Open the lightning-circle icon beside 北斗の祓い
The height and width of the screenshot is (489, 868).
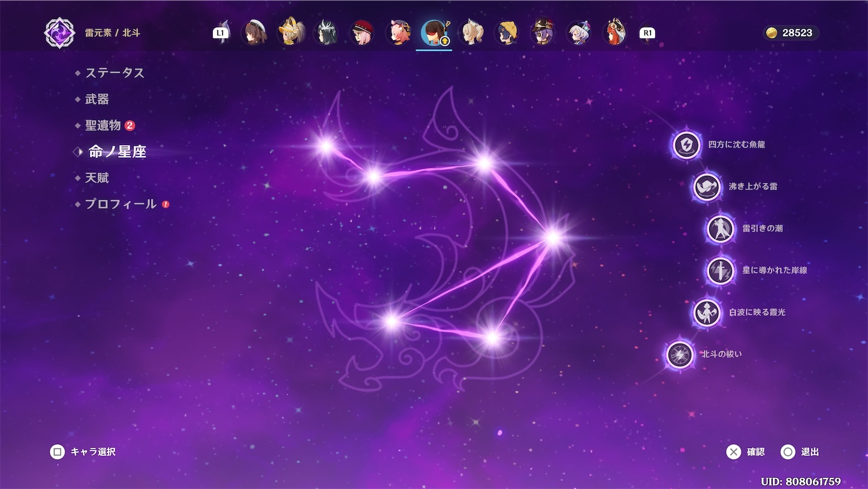coord(680,355)
